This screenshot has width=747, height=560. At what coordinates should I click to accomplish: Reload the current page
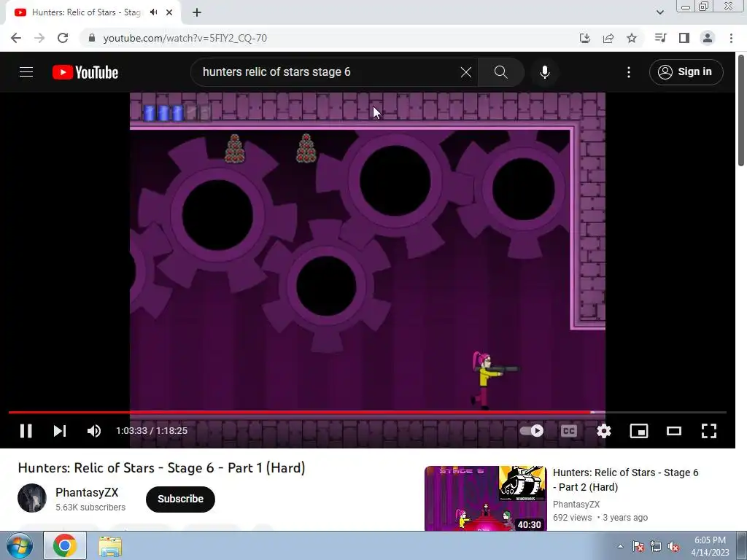click(63, 38)
